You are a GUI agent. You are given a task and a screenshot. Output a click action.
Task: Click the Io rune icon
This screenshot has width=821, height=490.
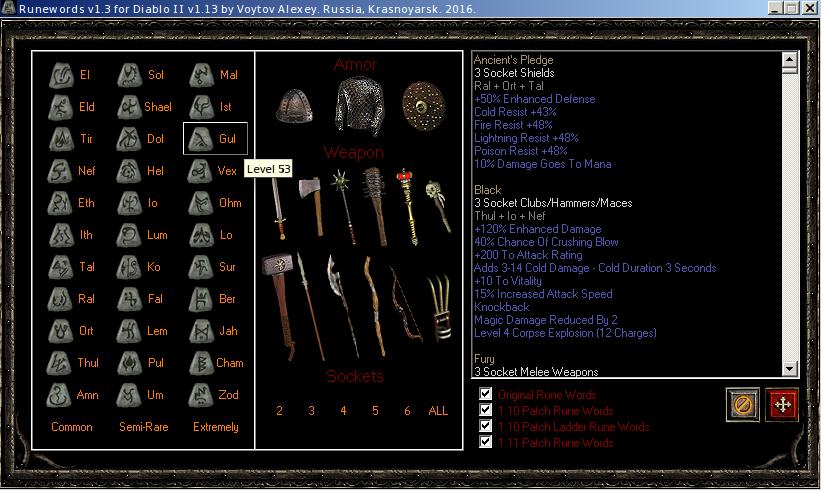[x=130, y=203]
